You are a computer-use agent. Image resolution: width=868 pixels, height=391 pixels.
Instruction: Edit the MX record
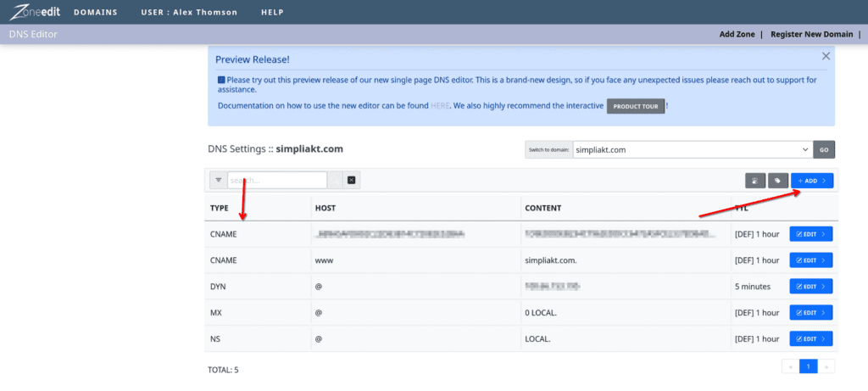point(811,313)
